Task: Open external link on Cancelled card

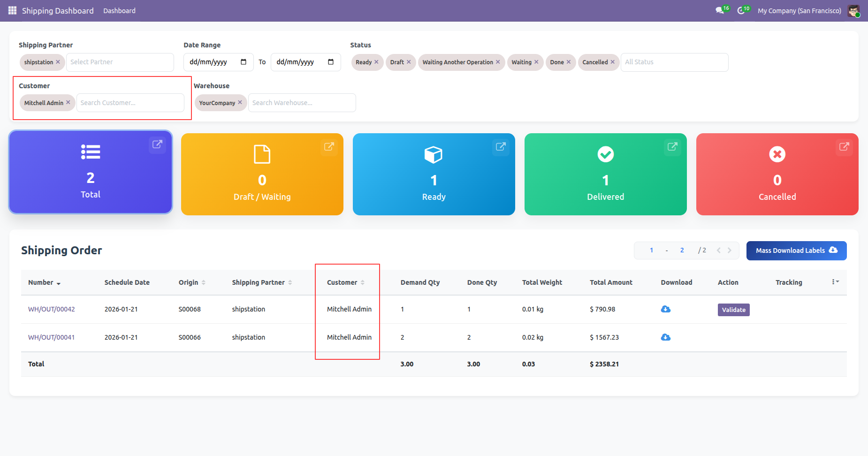Action: tap(844, 146)
